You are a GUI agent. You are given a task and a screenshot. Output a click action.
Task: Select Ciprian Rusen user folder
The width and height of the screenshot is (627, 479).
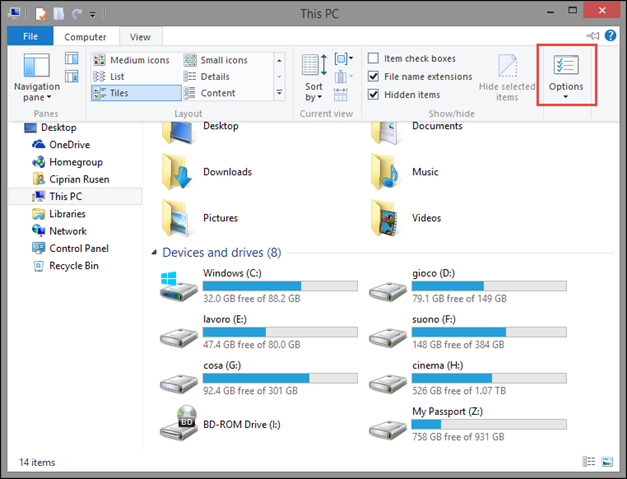[71, 179]
